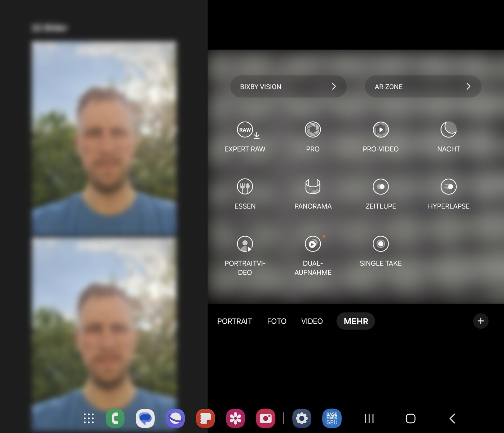Choose the Single Take mode
The image size is (504, 433).
[x=381, y=251]
